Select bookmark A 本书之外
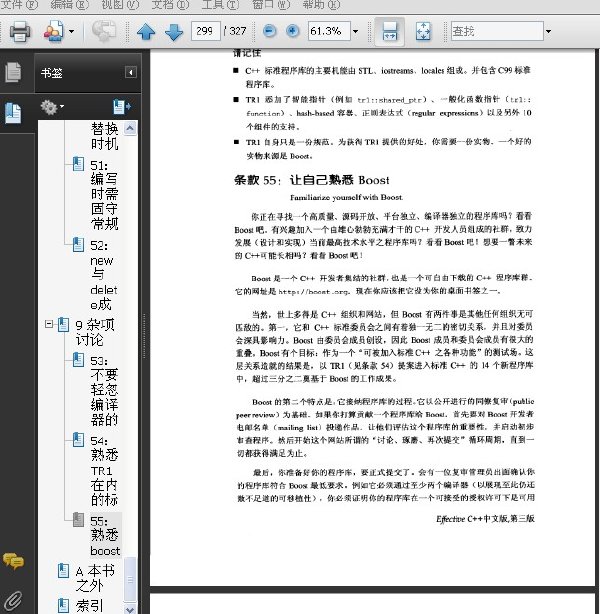 click(x=95, y=578)
